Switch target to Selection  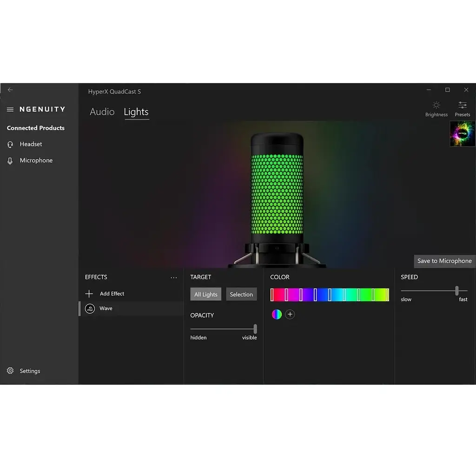coord(241,294)
